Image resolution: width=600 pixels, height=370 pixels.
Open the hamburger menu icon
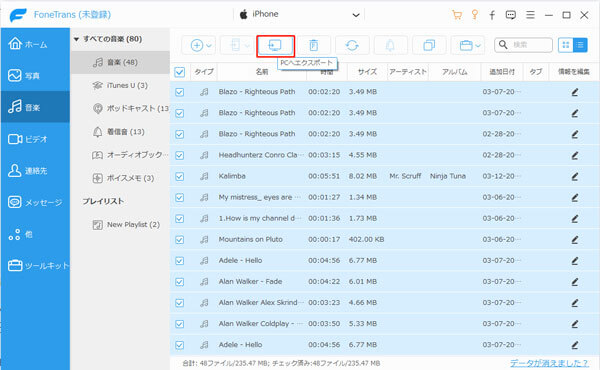[x=530, y=15]
